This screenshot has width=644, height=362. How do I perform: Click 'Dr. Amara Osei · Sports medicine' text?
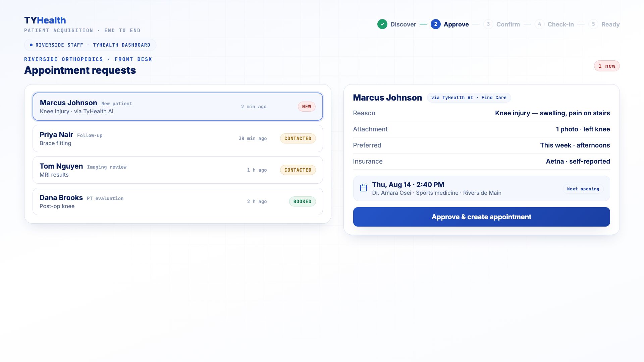pyautogui.click(x=415, y=193)
